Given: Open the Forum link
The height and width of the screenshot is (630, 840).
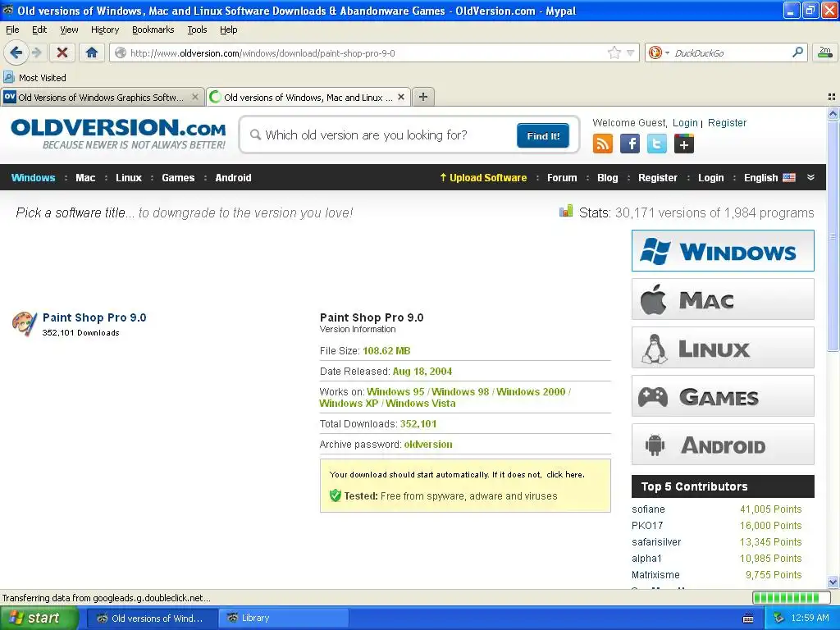Looking at the screenshot, I should click(x=562, y=178).
